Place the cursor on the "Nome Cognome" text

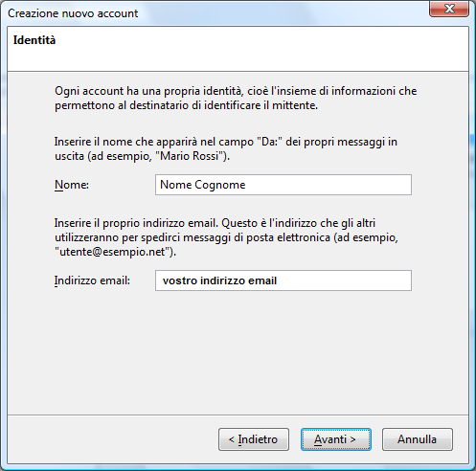tap(203, 185)
